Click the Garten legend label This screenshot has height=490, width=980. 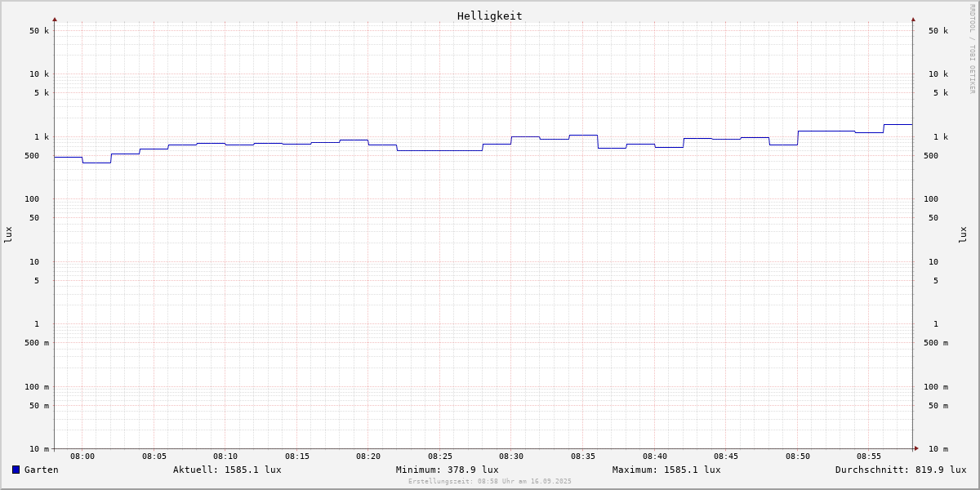point(41,470)
